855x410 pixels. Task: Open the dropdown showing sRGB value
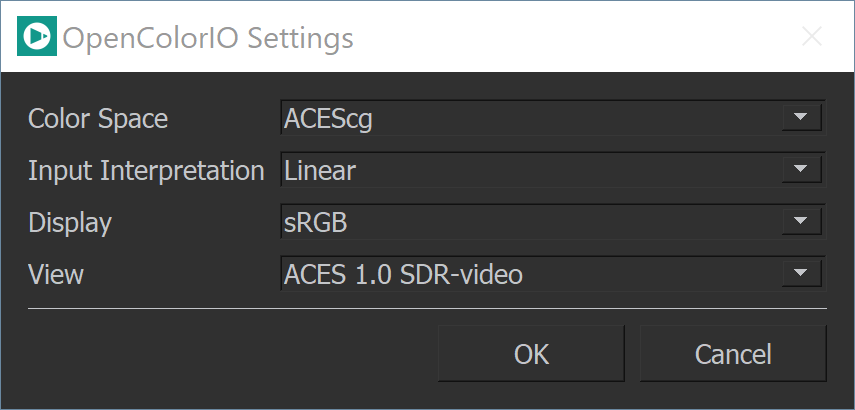553,221
